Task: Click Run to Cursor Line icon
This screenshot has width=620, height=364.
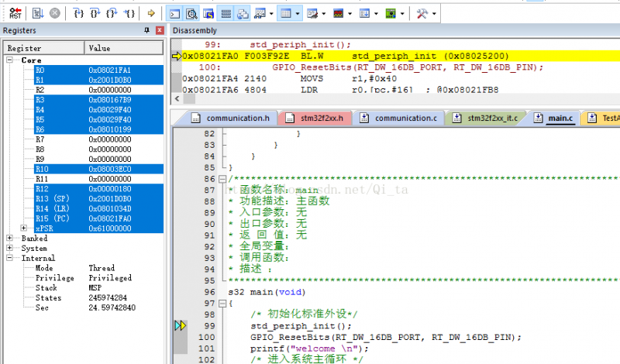Action: tap(130, 13)
